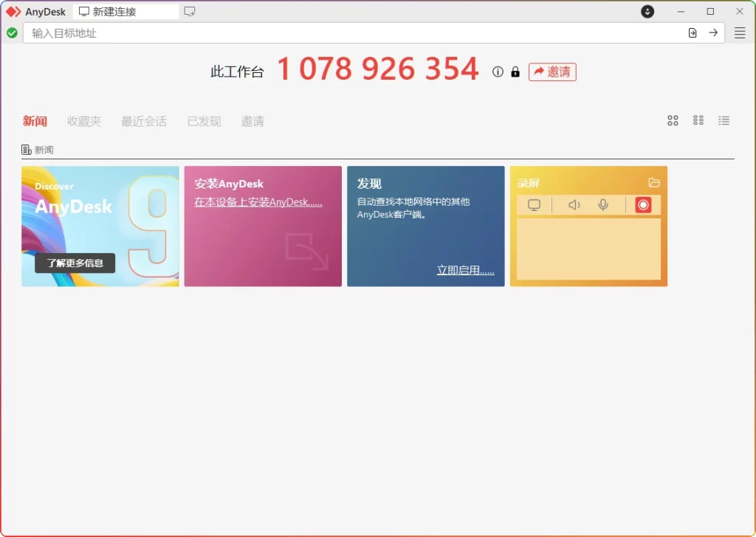Image resolution: width=756 pixels, height=537 pixels.
Task: Switch to list view
Action: (724, 120)
